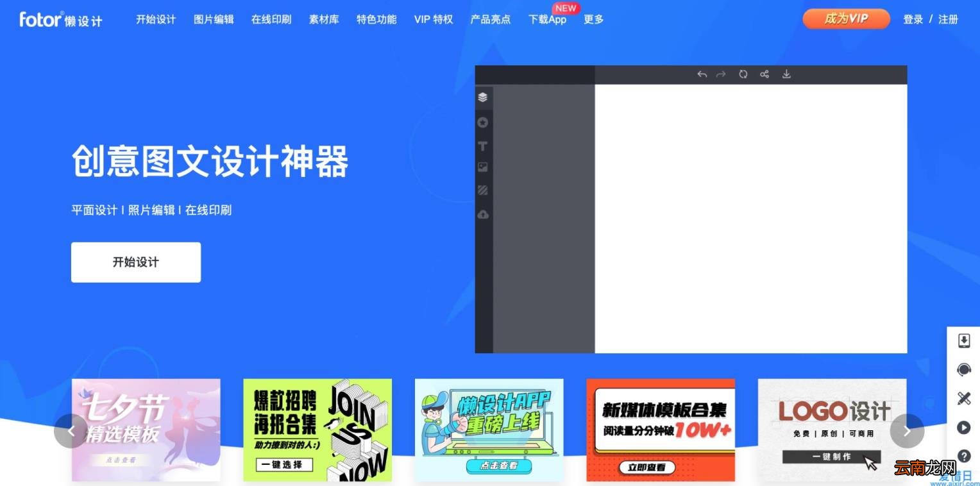980x486 pixels.
Task: Click the 开始设计 white button
Action: coord(135,262)
